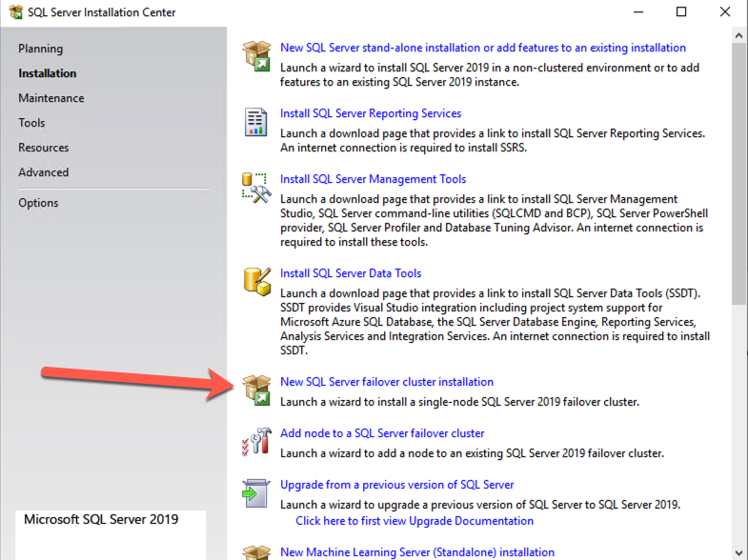View the Upgrade Documentation link
The height and width of the screenshot is (560, 748).
[x=414, y=521]
